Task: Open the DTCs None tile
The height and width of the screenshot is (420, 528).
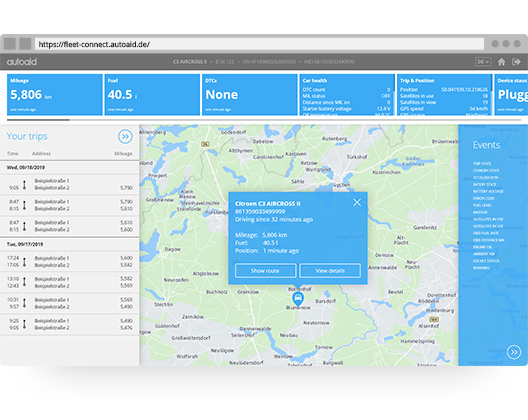Action: (250, 95)
